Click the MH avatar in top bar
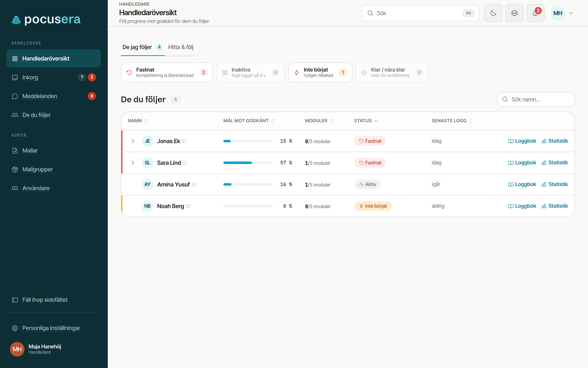The image size is (588, 368). (558, 13)
